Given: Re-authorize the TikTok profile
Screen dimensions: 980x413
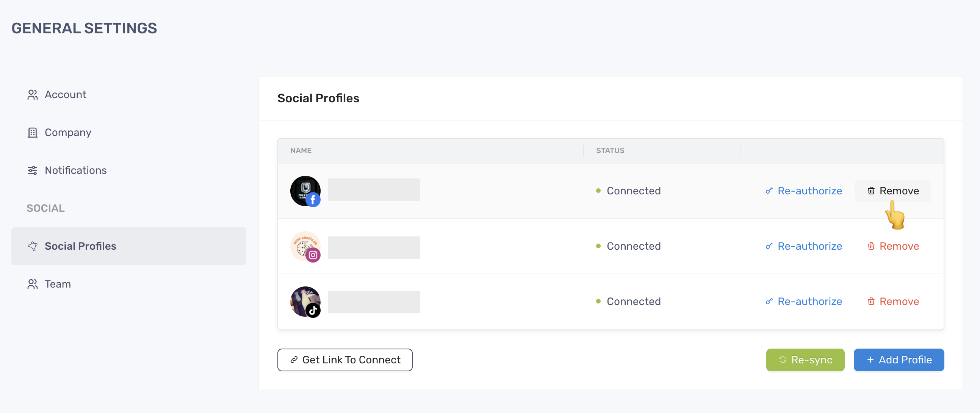Looking at the screenshot, I should tap(803, 301).
